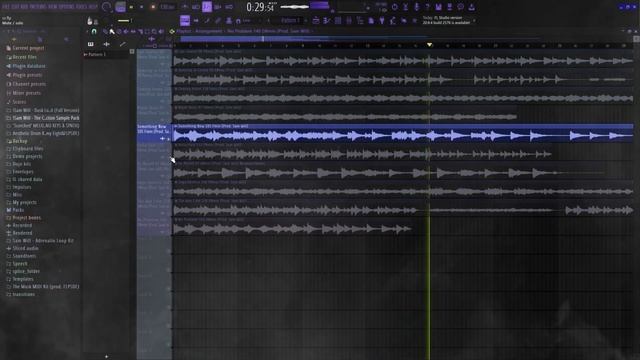Open the ADD menu
The image size is (640, 360).
coord(24,7)
